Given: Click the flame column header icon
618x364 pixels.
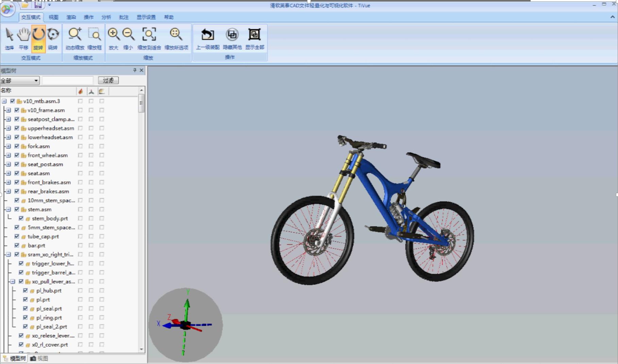Looking at the screenshot, I should [x=81, y=91].
